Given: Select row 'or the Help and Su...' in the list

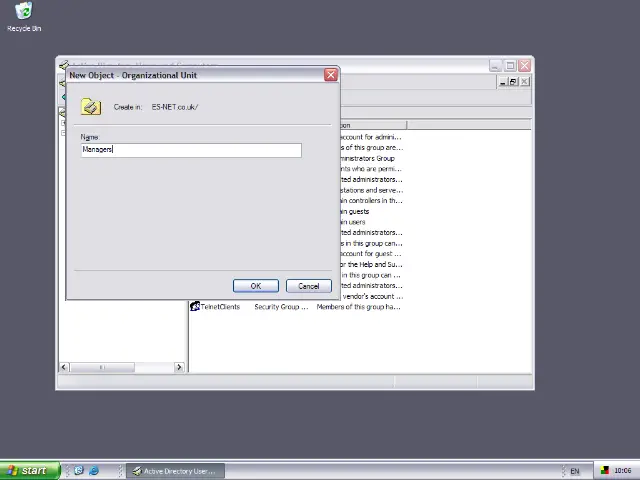Looking at the screenshot, I should click(x=371, y=264).
